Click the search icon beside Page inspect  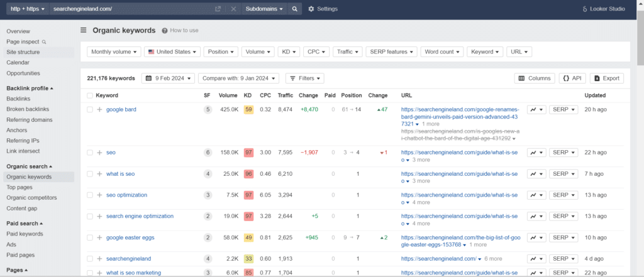click(x=44, y=42)
